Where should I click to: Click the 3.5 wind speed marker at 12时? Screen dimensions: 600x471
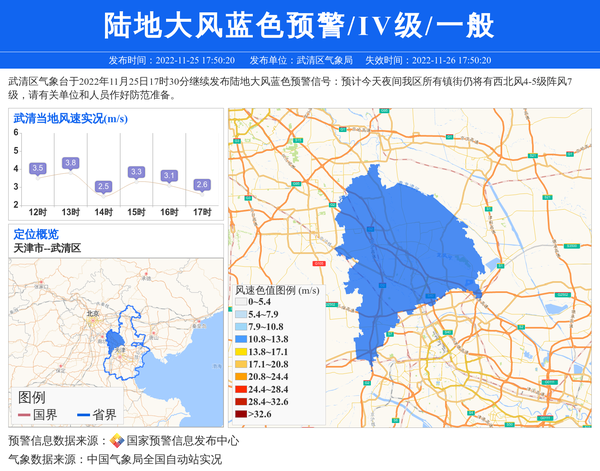(38, 168)
